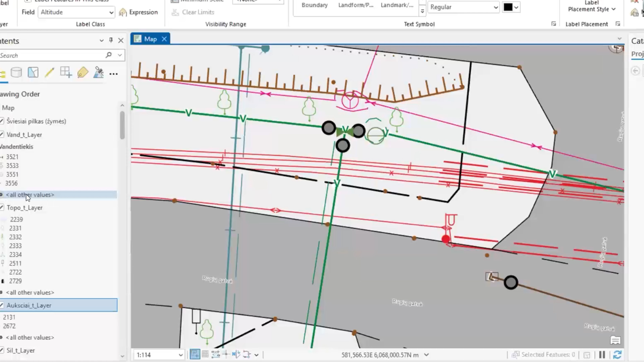Switch to List By Data Source view
The width and height of the screenshot is (644, 362).
16,72
